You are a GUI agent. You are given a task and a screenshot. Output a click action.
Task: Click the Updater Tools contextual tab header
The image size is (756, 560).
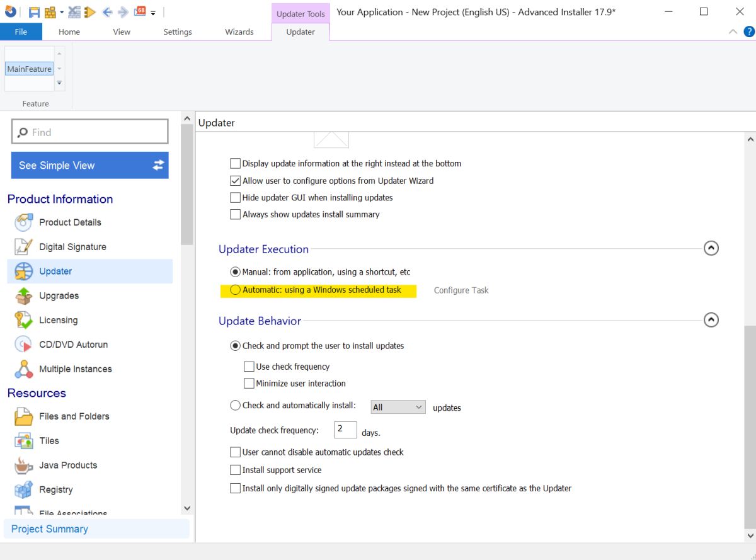tap(301, 13)
